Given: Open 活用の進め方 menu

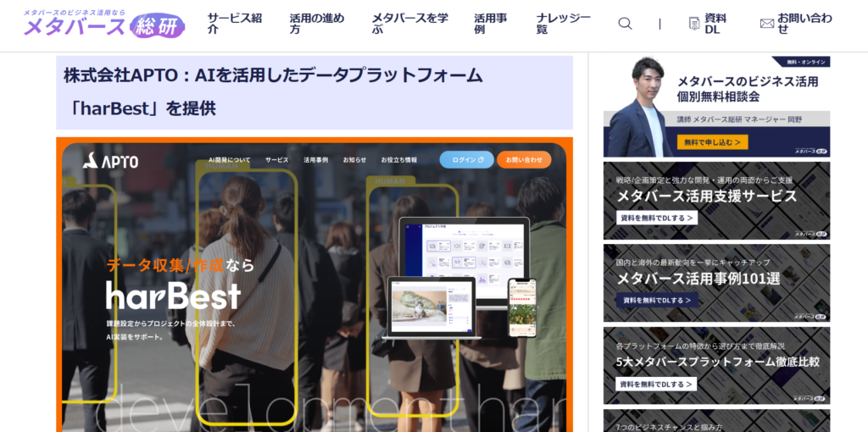Looking at the screenshot, I should 317,23.
